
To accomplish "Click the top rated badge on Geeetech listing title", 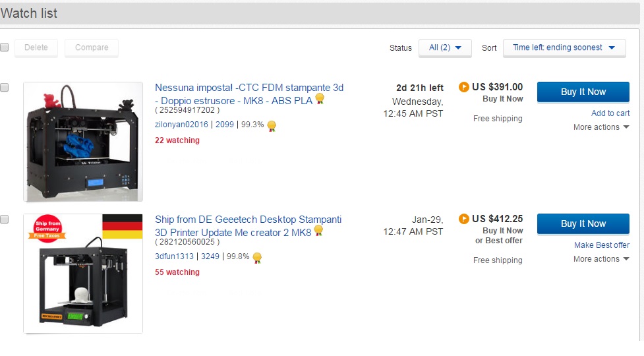I will 319,231.
